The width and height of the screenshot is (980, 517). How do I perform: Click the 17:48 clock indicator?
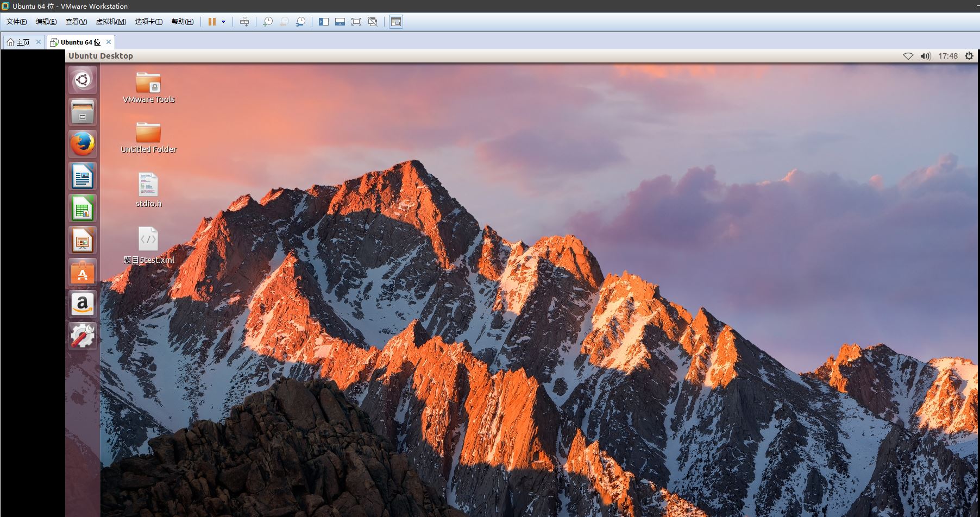click(948, 56)
